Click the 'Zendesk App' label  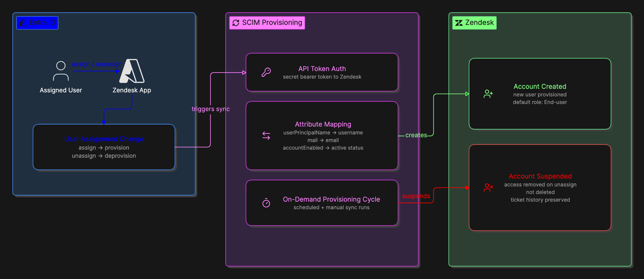132,90
